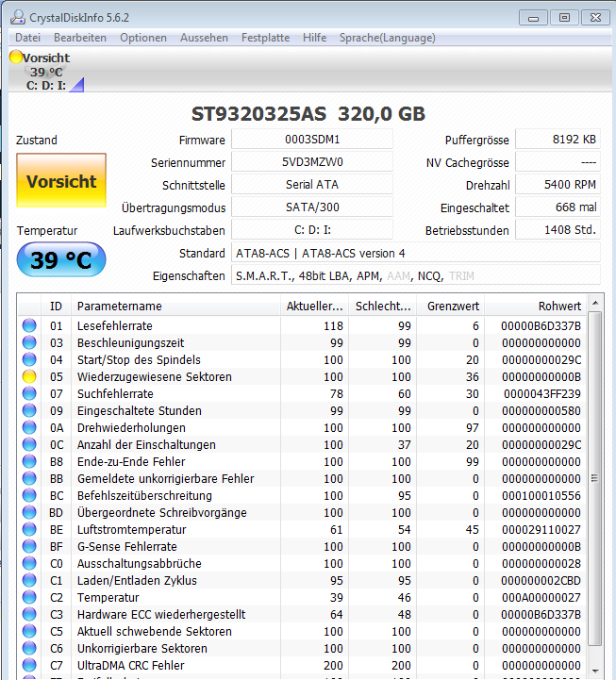Click the Firmware field 0003SDM1

(x=312, y=140)
